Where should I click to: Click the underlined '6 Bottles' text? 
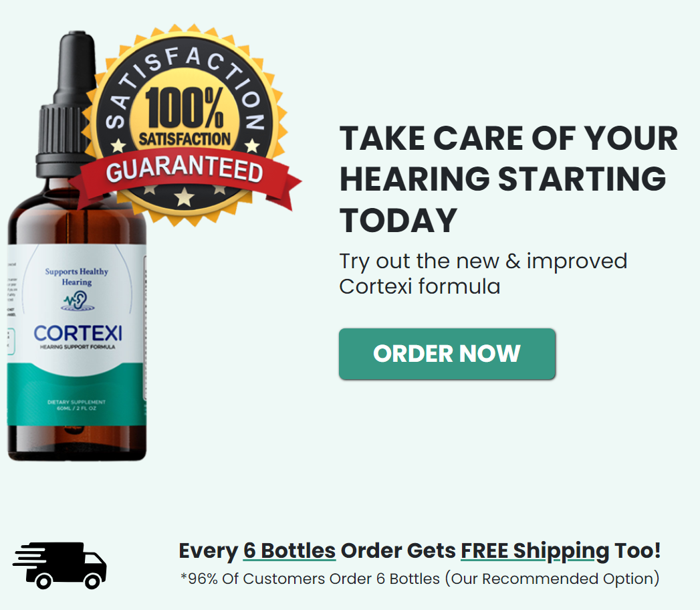point(289,550)
